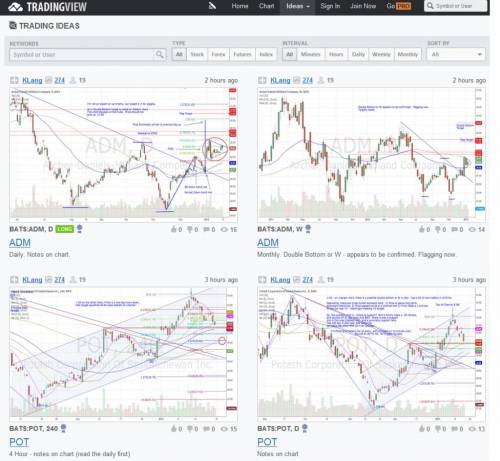Open the ADM daily idea title link
500x461 pixels.
(x=20, y=243)
